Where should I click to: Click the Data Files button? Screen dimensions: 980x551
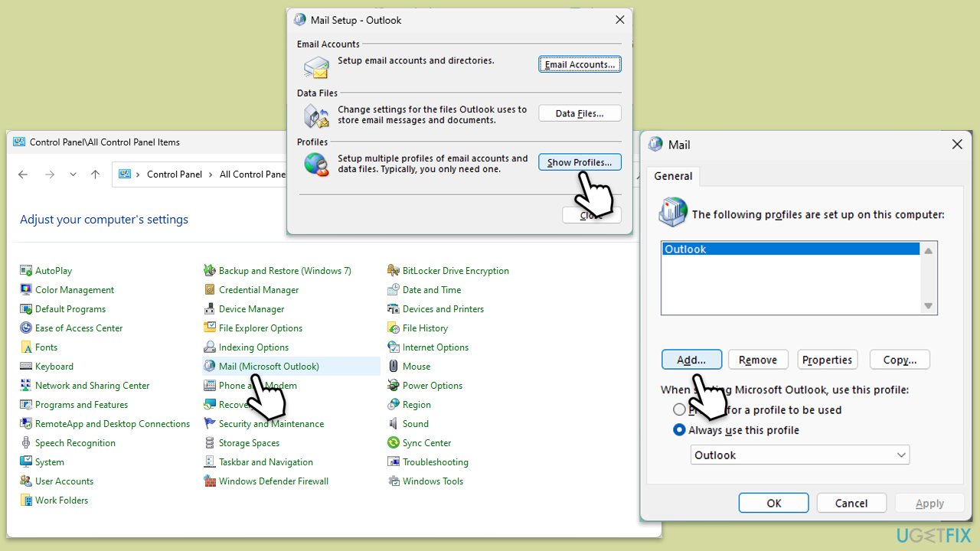580,114
